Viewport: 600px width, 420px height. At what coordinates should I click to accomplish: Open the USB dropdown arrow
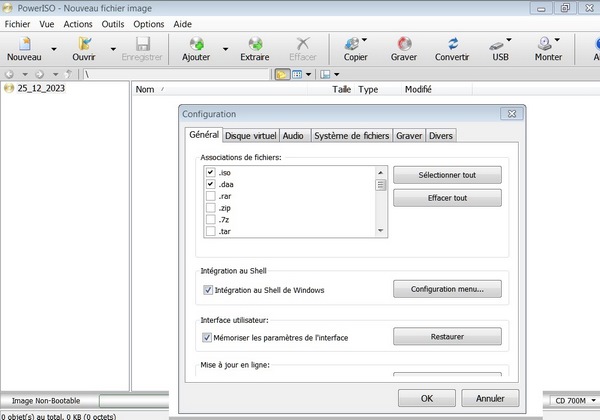click(x=509, y=39)
